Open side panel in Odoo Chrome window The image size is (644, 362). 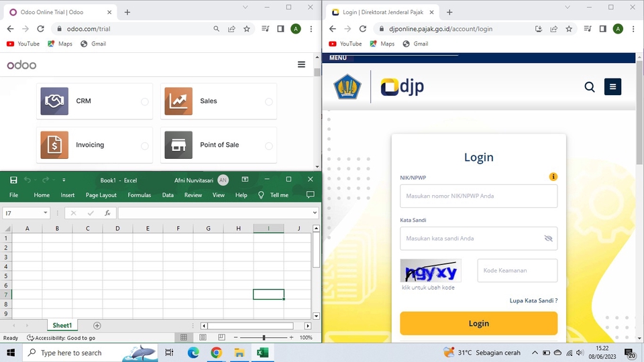click(x=280, y=29)
